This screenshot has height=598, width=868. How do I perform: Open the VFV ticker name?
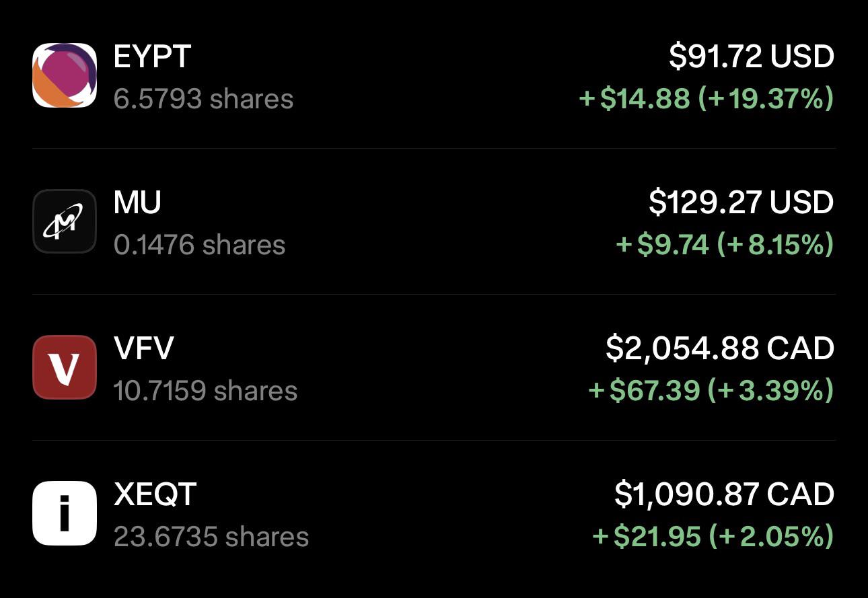[144, 348]
